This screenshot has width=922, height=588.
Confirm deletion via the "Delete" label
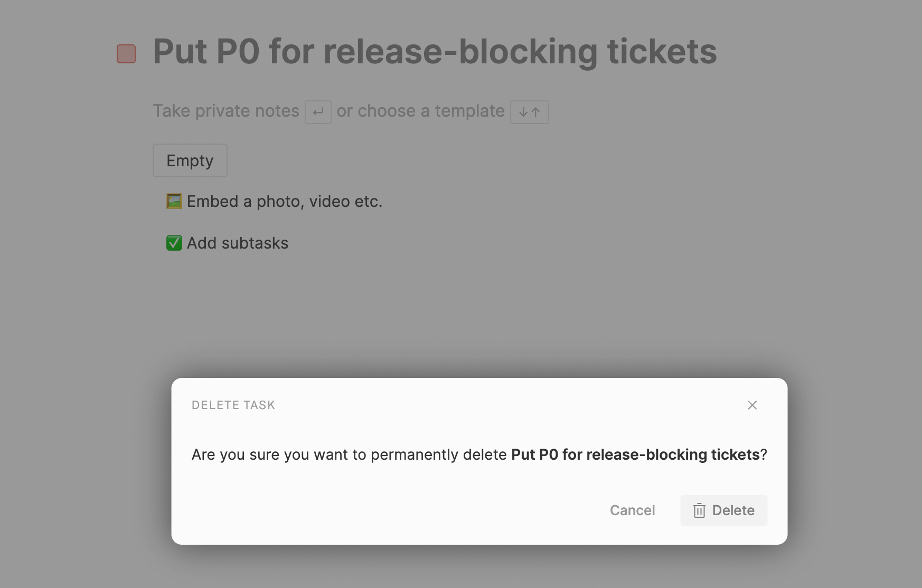[x=733, y=510]
